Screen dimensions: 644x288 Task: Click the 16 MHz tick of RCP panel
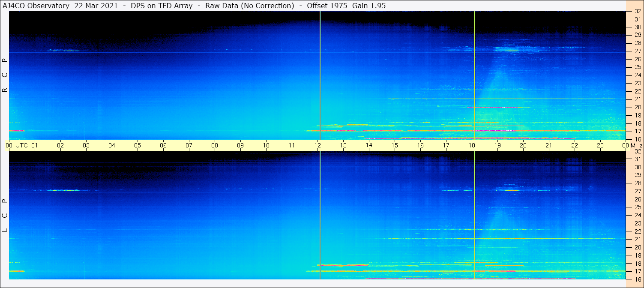pyautogui.click(x=637, y=139)
